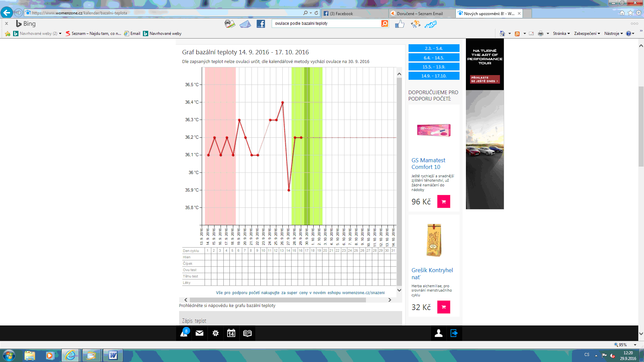Open the notifications bell with badge 8
Image resolution: width=644 pixels, height=362 pixels.
(x=184, y=333)
